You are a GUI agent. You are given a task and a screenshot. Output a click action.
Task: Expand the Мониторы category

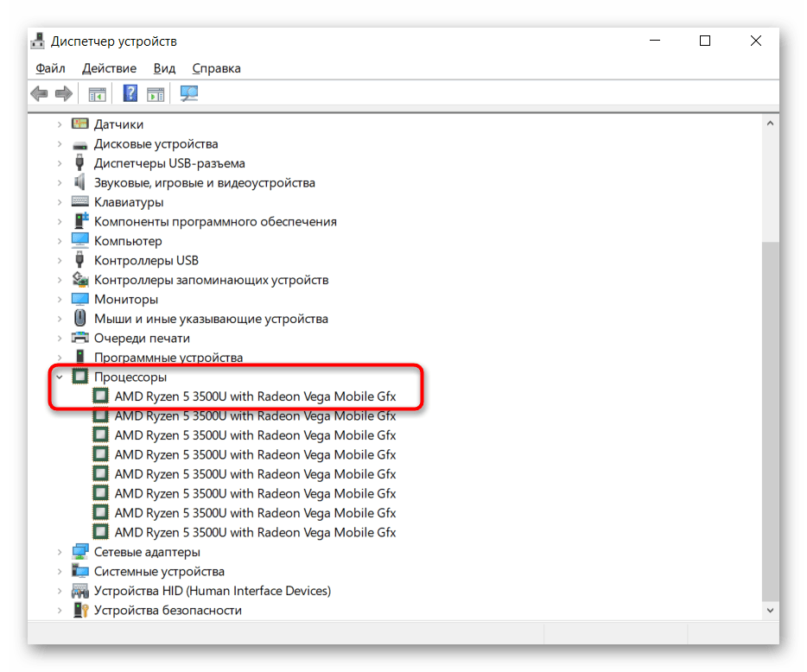60,299
